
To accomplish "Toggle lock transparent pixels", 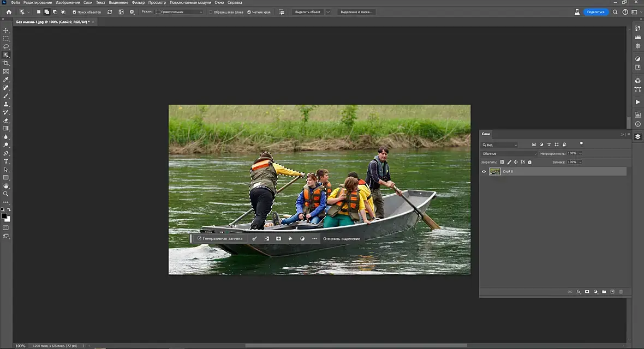I will pos(502,162).
